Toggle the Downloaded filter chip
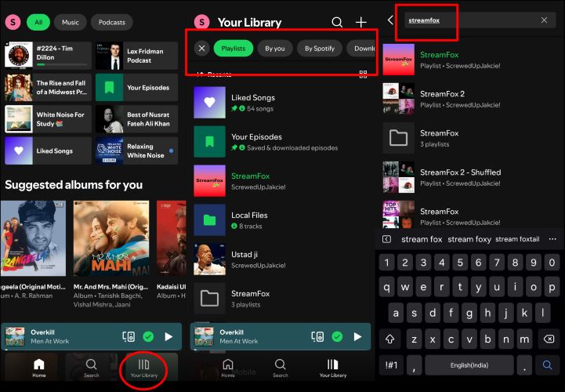 point(361,49)
